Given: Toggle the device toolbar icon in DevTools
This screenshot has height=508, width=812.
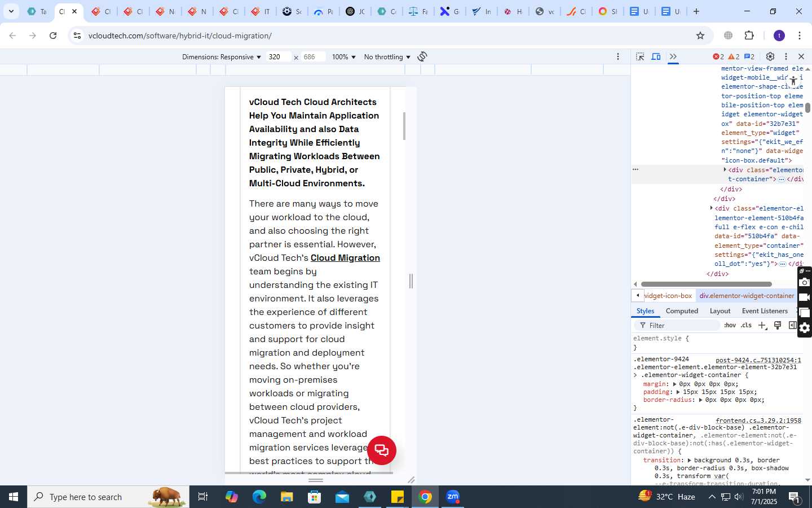Looking at the screenshot, I should tap(656, 56).
